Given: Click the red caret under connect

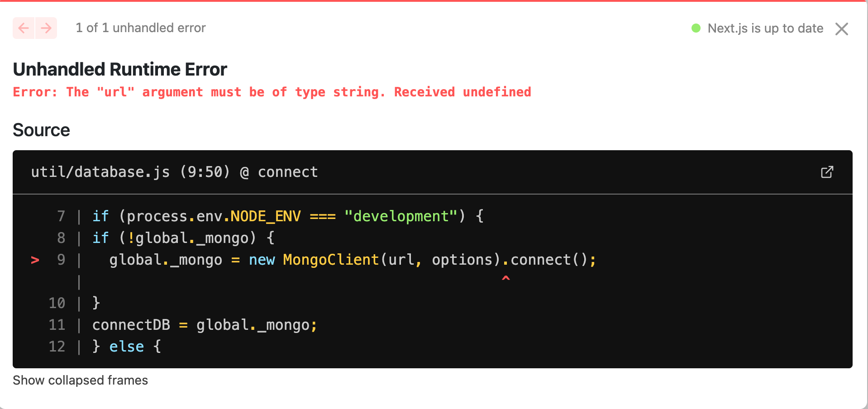Looking at the screenshot, I should click(506, 278).
